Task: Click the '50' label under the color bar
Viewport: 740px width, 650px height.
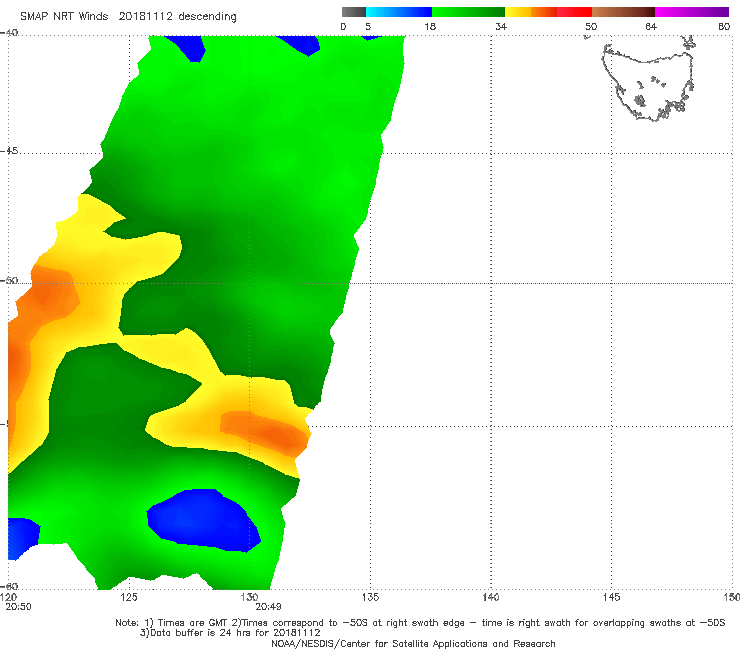Action: pos(591,26)
